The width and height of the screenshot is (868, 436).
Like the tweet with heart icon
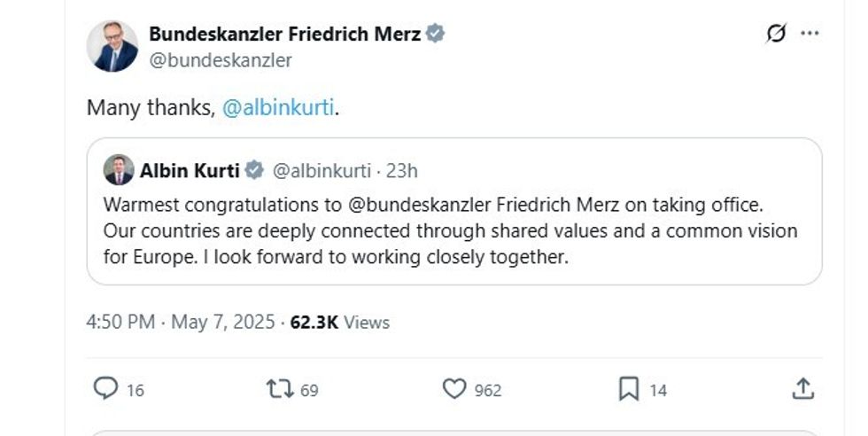pyautogui.click(x=453, y=388)
